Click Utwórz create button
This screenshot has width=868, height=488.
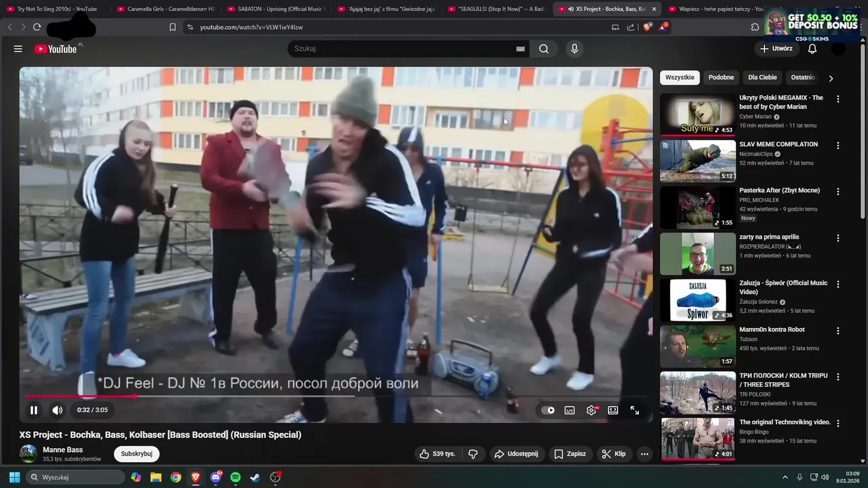776,49
